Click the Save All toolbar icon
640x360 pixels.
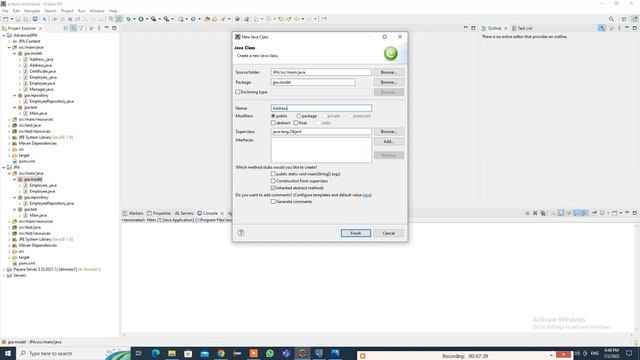tap(26, 19)
